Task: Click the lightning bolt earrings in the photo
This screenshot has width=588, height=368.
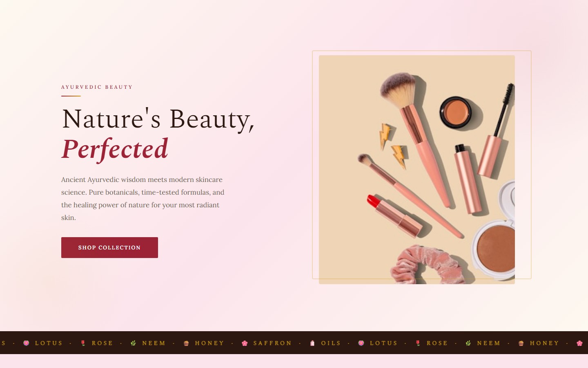Action: click(x=393, y=145)
